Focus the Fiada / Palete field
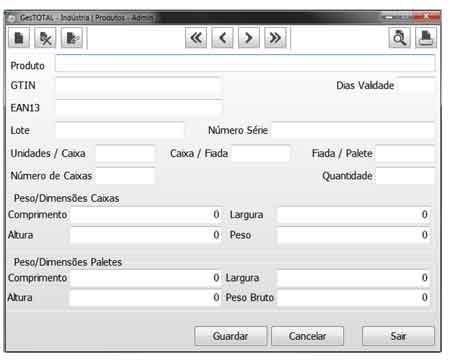The width and height of the screenshot is (450, 360). tap(406, 153)
